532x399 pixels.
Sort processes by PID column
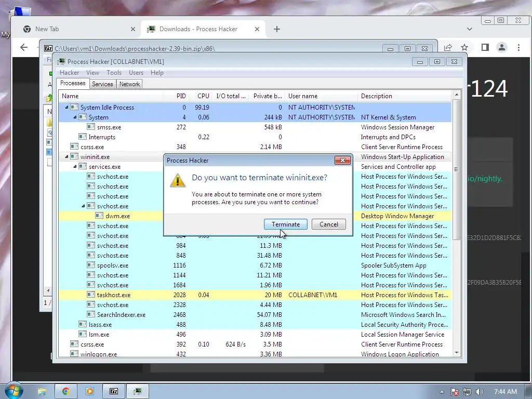(176, 96)
